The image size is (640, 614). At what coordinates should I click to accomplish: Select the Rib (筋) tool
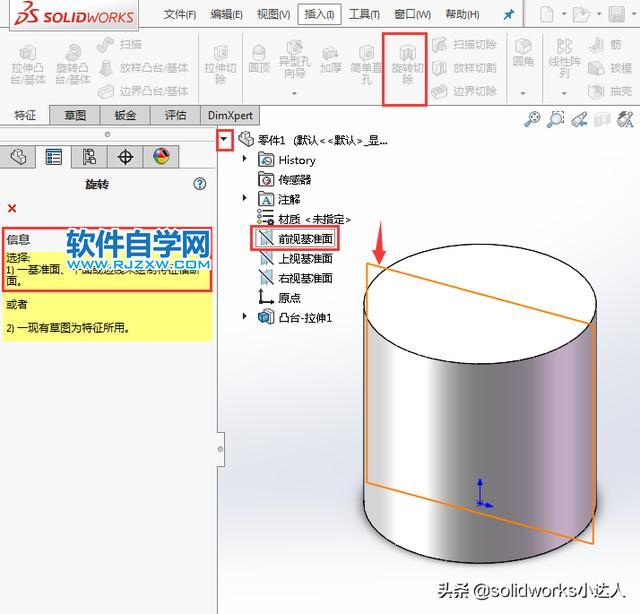pos(605,44)
